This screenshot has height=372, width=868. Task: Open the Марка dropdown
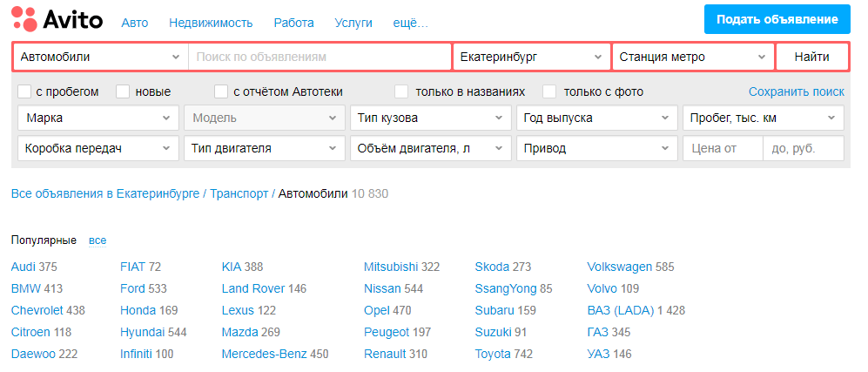pos(98,118)
